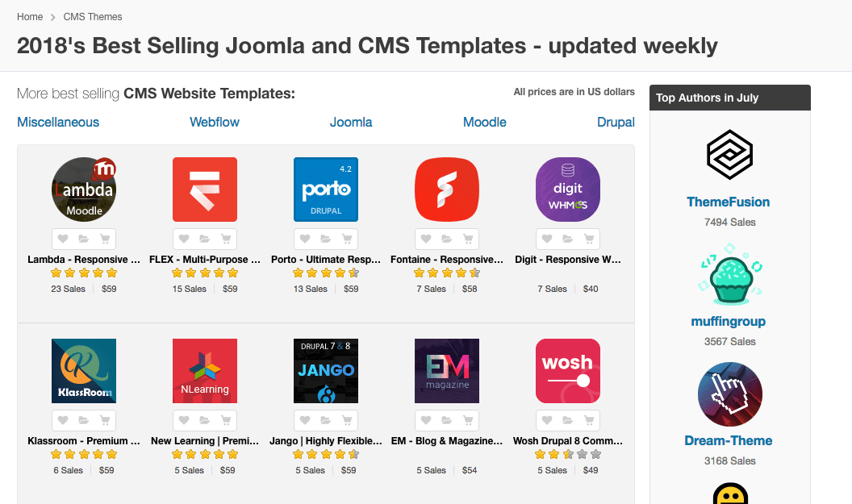Add Fontaine theme to cart

[x=468, y=239]
